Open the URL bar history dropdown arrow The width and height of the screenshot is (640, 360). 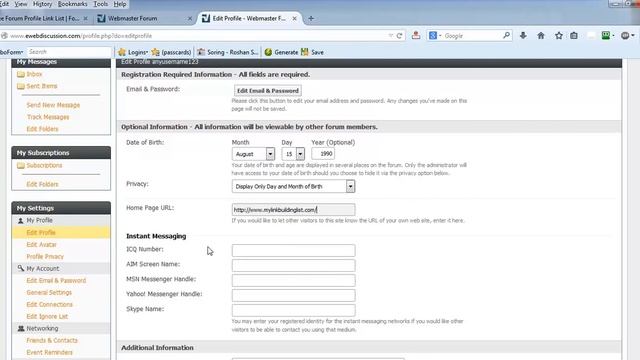(390, 36)
